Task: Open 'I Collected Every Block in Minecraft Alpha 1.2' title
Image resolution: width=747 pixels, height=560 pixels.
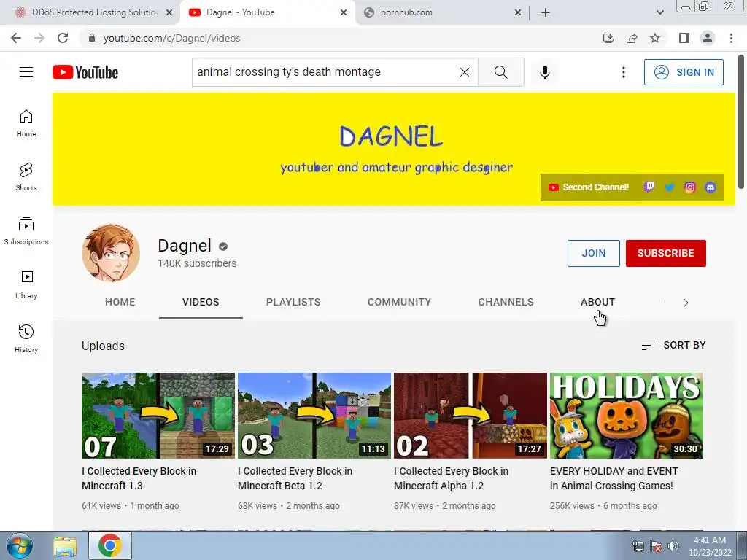Action: pos(451,478)
